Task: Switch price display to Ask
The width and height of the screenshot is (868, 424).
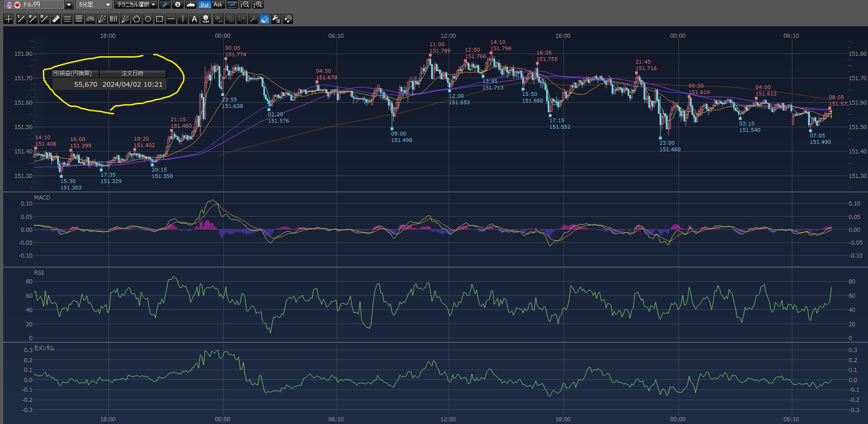Action: click(218, 5)
